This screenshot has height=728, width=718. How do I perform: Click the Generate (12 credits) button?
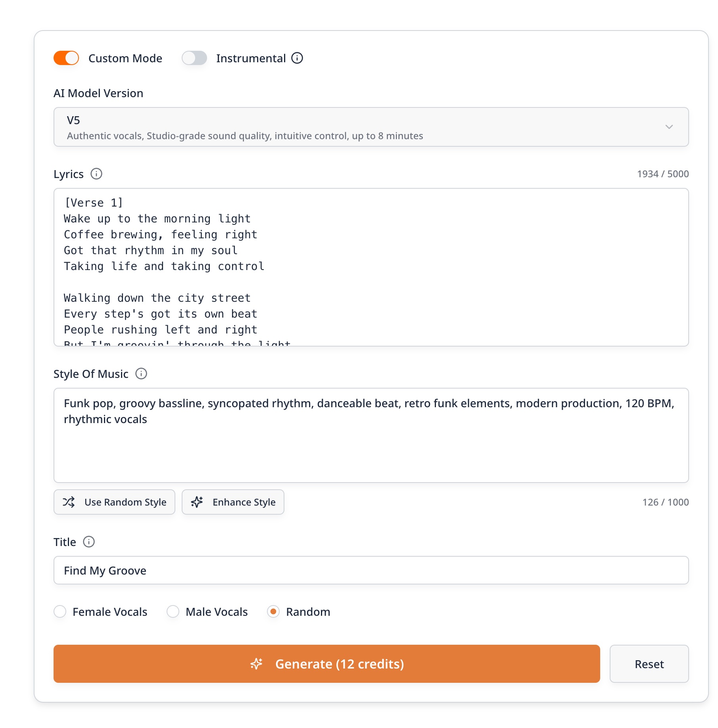(x=326, y=664)
